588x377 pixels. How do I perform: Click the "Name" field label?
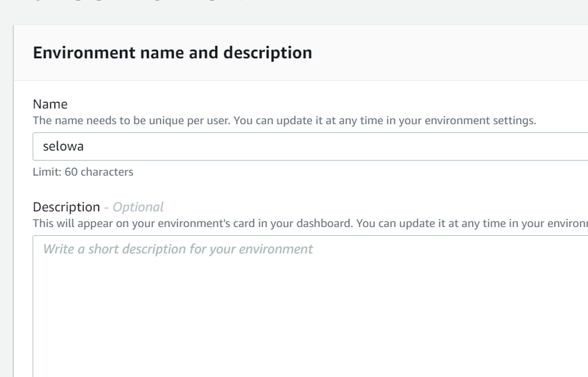click(50, 104)
